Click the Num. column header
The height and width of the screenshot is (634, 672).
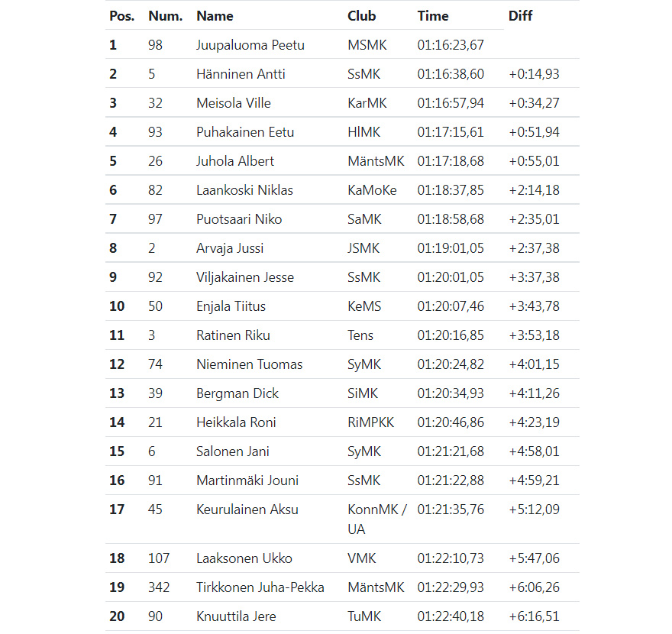click(x=166, y=16)
